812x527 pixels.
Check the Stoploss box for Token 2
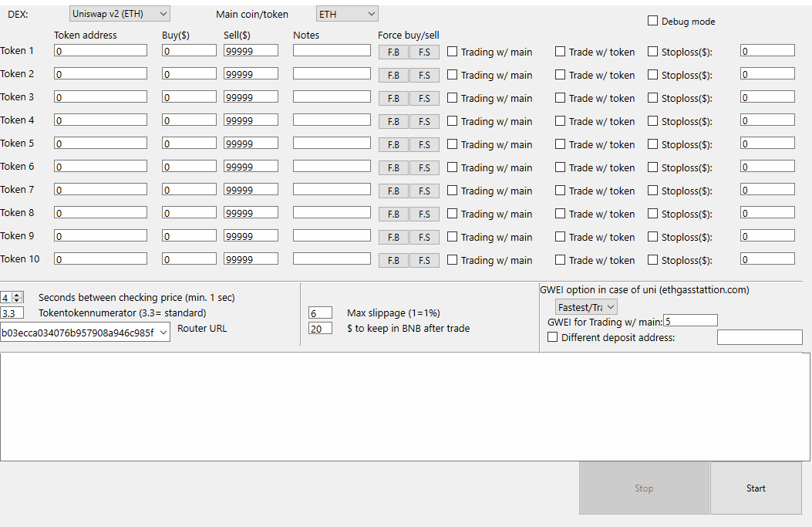(652, 75)
